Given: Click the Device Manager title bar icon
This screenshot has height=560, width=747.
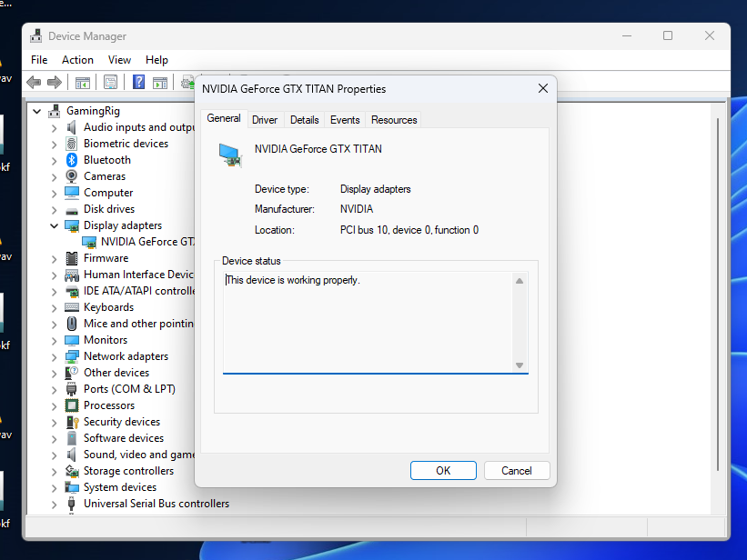Looking at the screenshot, I should [x=35, y=36].
